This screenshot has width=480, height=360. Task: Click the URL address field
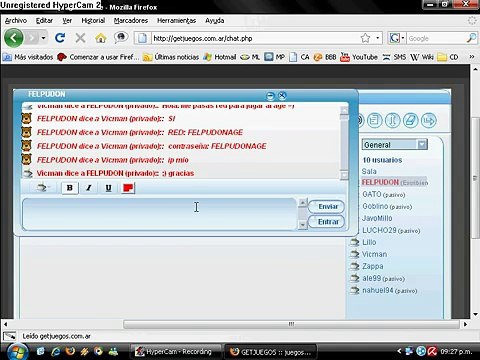click(x=255, y=38)
